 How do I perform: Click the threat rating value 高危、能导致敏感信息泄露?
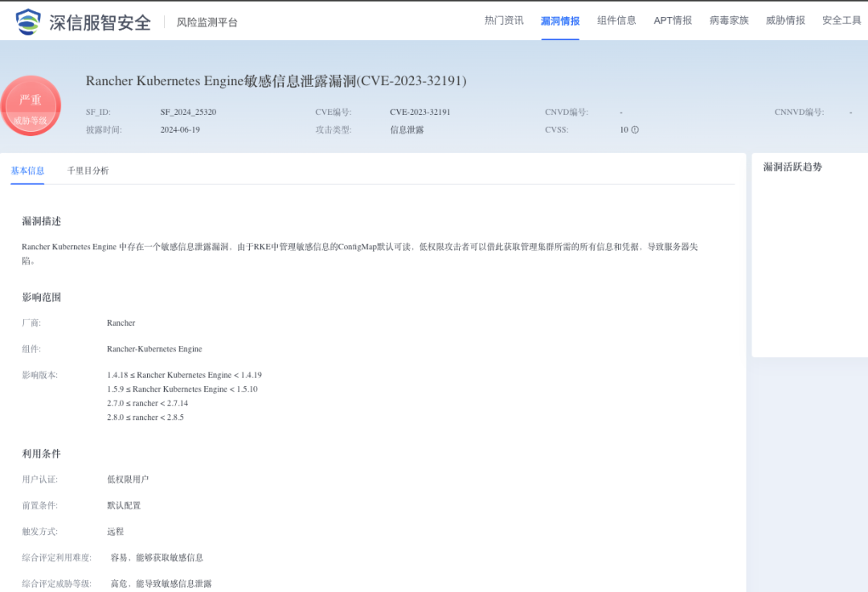pos(161,583)
